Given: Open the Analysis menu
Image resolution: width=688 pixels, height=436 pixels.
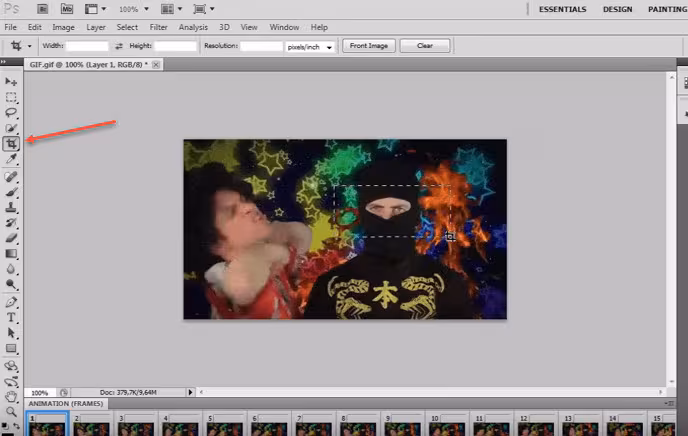Looking at the screenshot, I should tap(193, 27).
